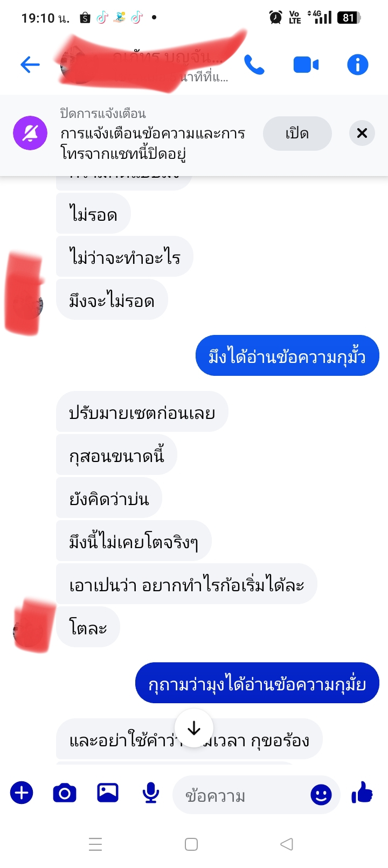388x868 pixels.
Task: Open the emoji picker smiley icon
Action: coord(321,795)
